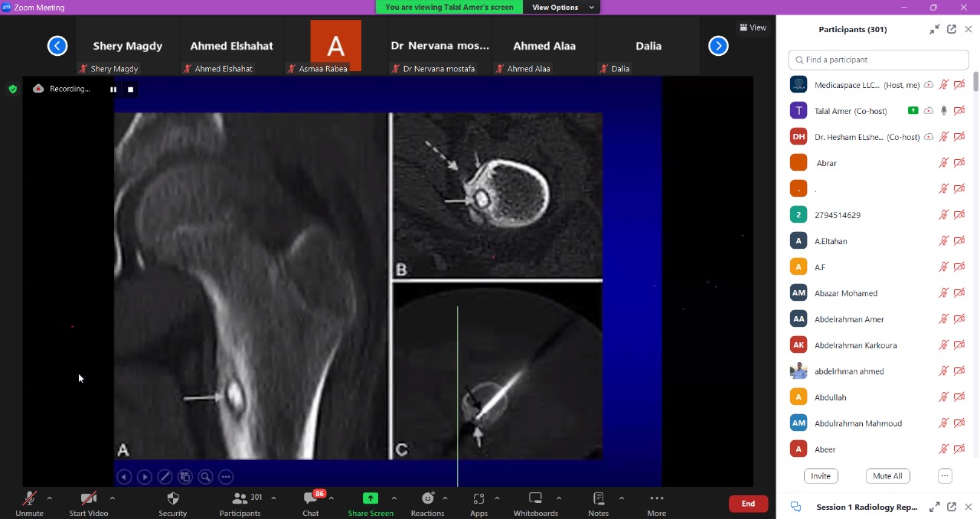Select Talal Amer (Co-host) in participant list

click(850, 111)
